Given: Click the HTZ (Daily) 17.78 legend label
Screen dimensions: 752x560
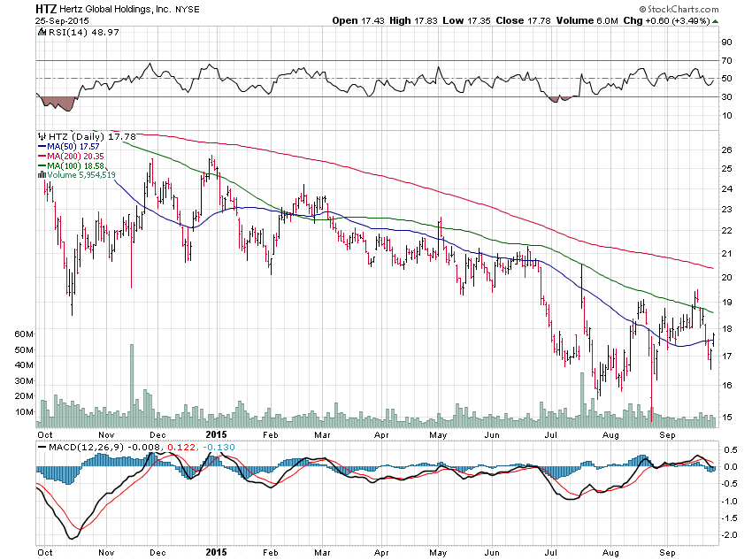Looking at the screenshot, I should click(92, 136).
